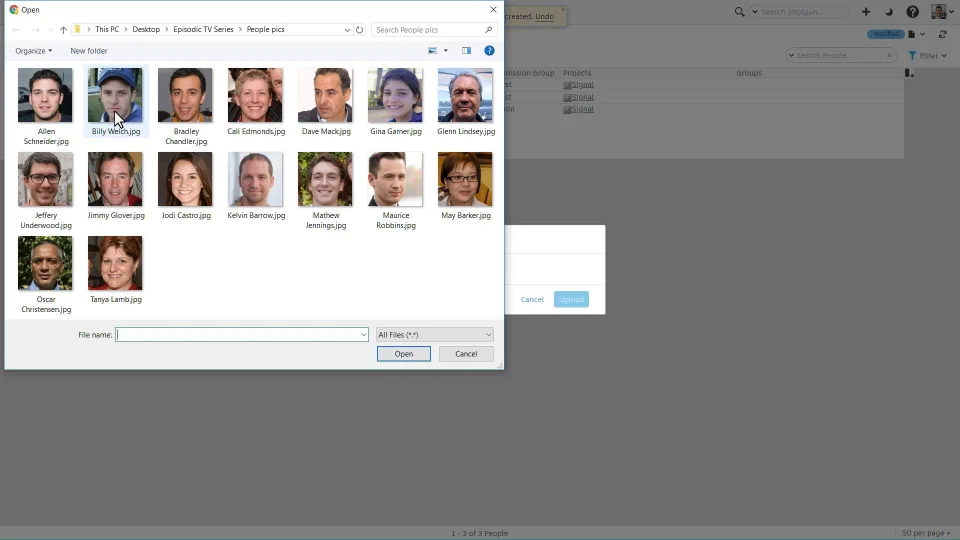
Task: Expand address bar path history dropdown
Action: (347, 29)
